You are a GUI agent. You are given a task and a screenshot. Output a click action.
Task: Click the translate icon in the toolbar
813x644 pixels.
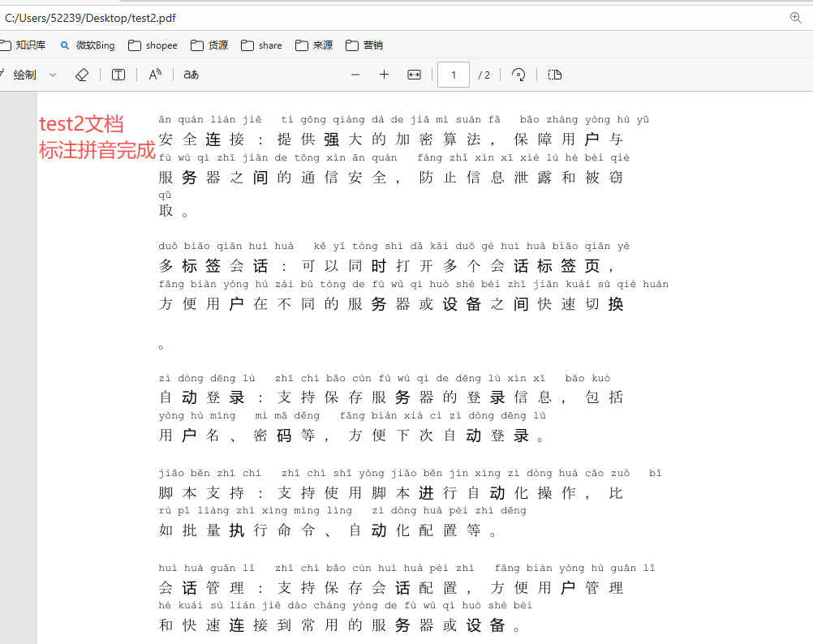[191, 75]
